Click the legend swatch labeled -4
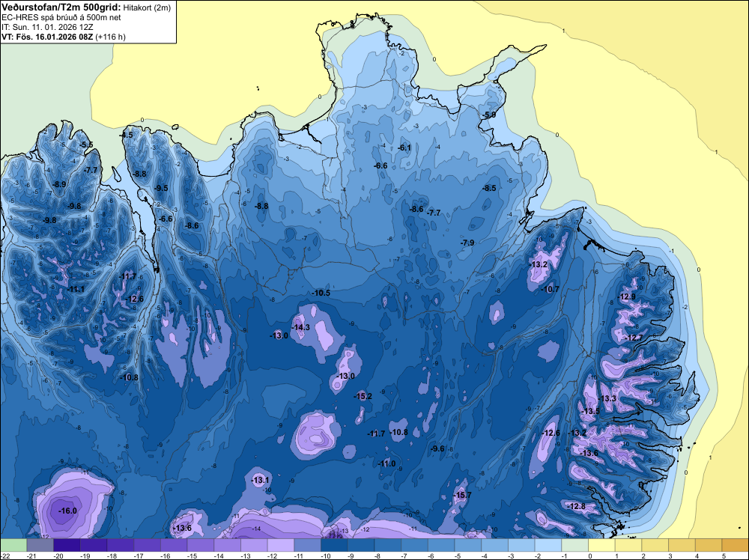 coord(495,545)
